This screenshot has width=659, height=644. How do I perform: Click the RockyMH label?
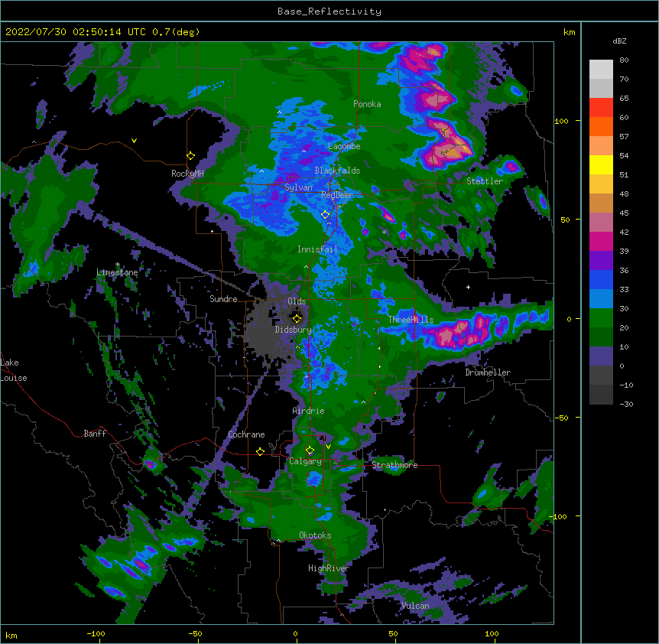click(x=187, y=174)
